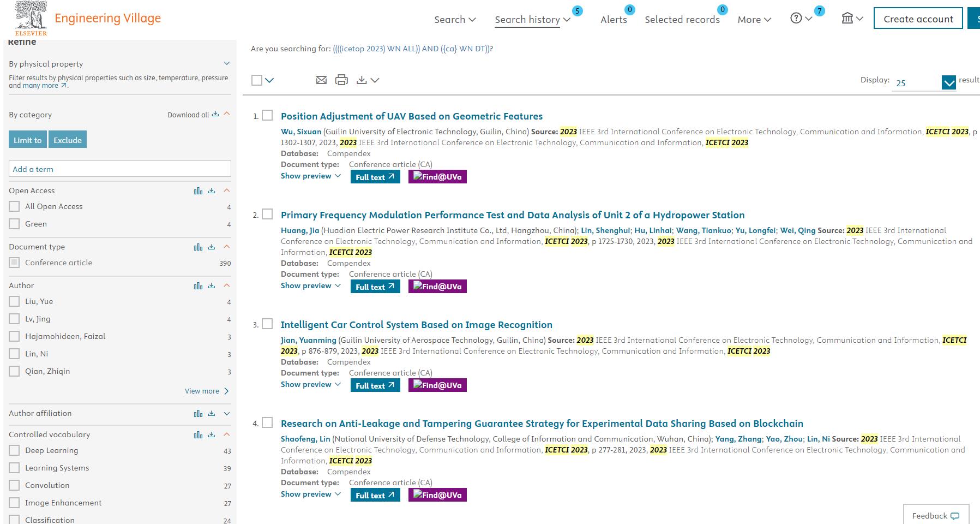Image resolution: width=980 pixels, height=524 pixels.
Task: Click View more authors link
Action: (207, 391)
